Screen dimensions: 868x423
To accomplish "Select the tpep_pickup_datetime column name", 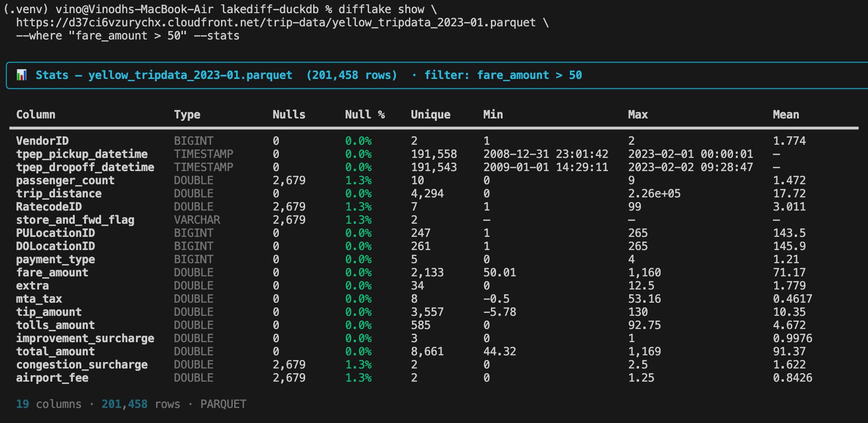I will pyautogui.click(x=82, y=154).
